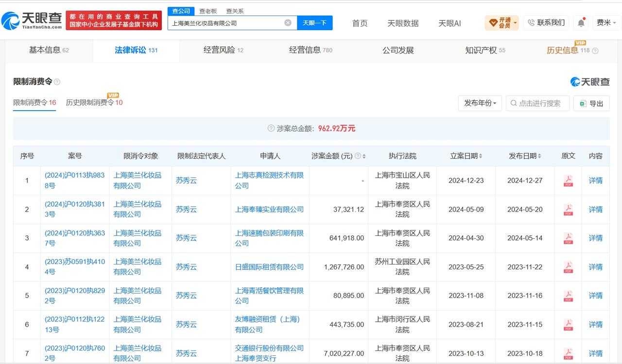Switch to the 公司发展 tab

(x=398, y=50)
